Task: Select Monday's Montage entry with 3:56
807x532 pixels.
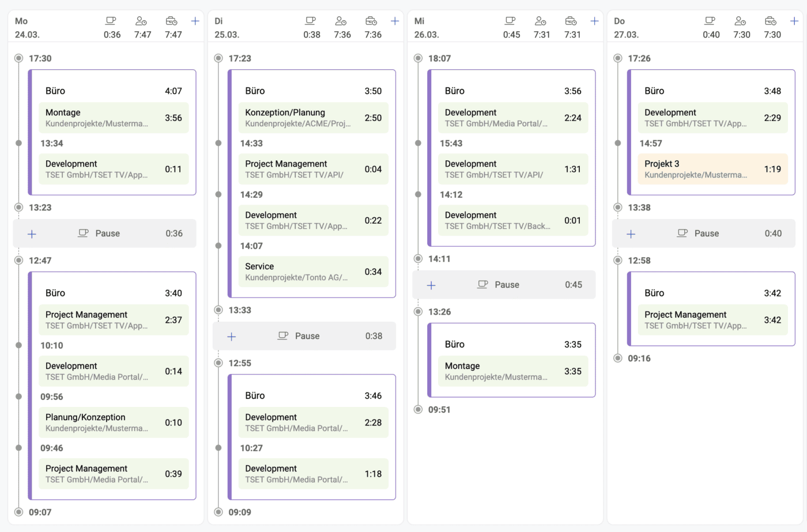Action: pos(113,118)
